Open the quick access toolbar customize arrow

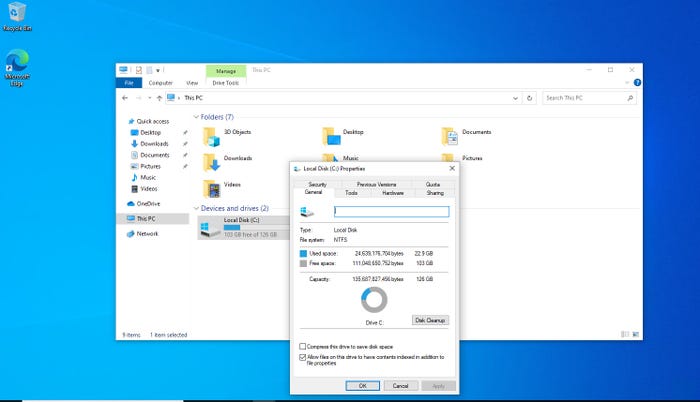(158, 71)
